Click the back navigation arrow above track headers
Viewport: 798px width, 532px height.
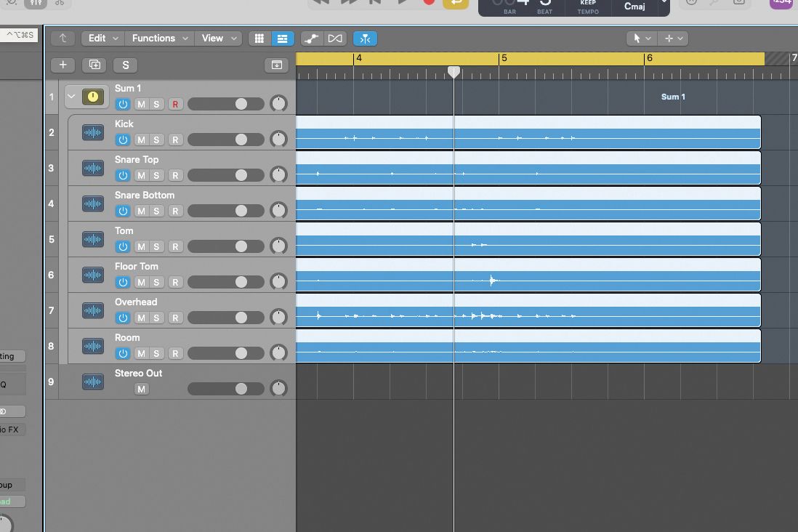click(x=63, y=38)
